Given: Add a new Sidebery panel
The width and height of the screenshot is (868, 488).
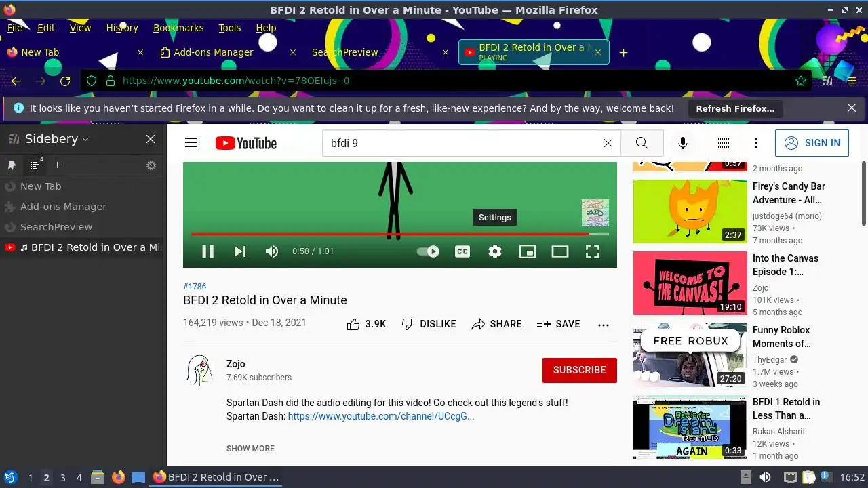Looking at the screenshot, I should tap(57, 165).
